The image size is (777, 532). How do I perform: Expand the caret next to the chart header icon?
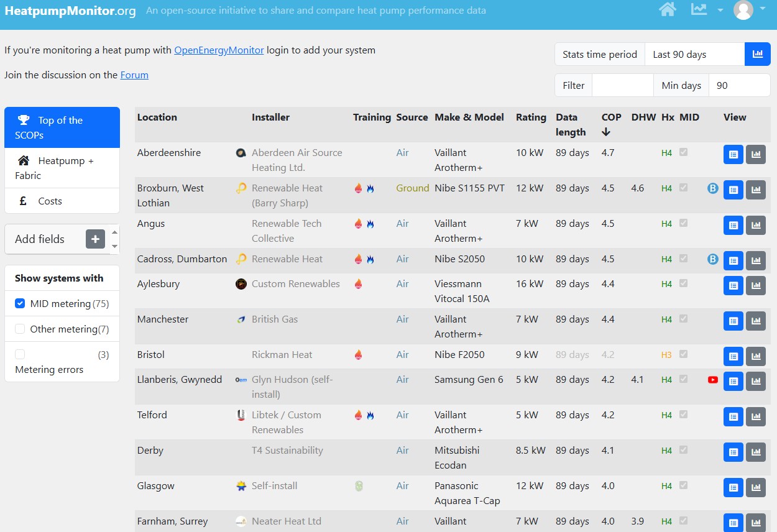click(720, 10)
